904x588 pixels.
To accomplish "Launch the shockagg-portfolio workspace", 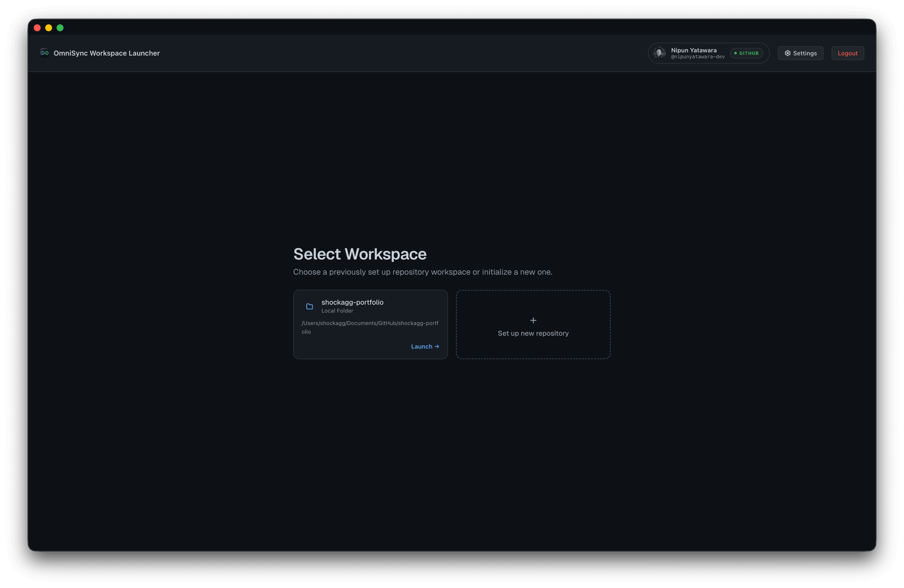I will tap(425, 346).
